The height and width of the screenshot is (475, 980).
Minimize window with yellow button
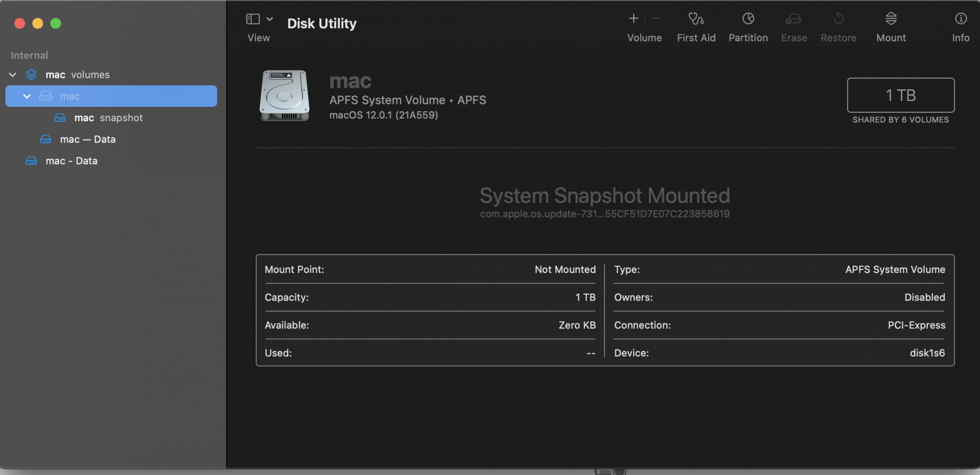(38, 23)
